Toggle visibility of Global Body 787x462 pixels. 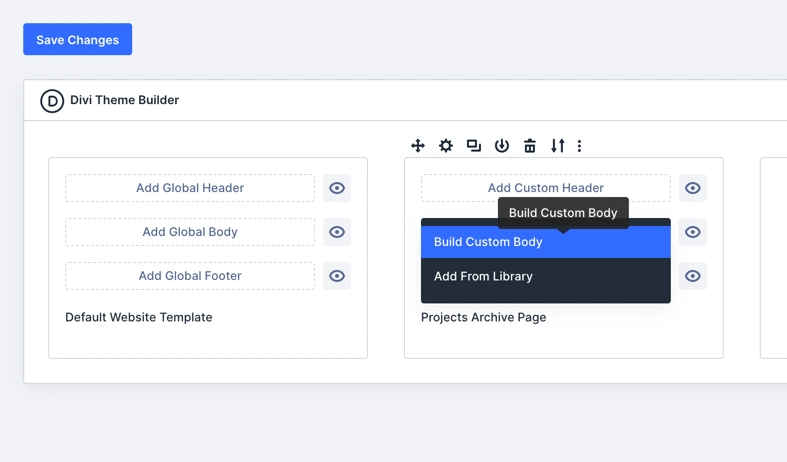point(337,232)
